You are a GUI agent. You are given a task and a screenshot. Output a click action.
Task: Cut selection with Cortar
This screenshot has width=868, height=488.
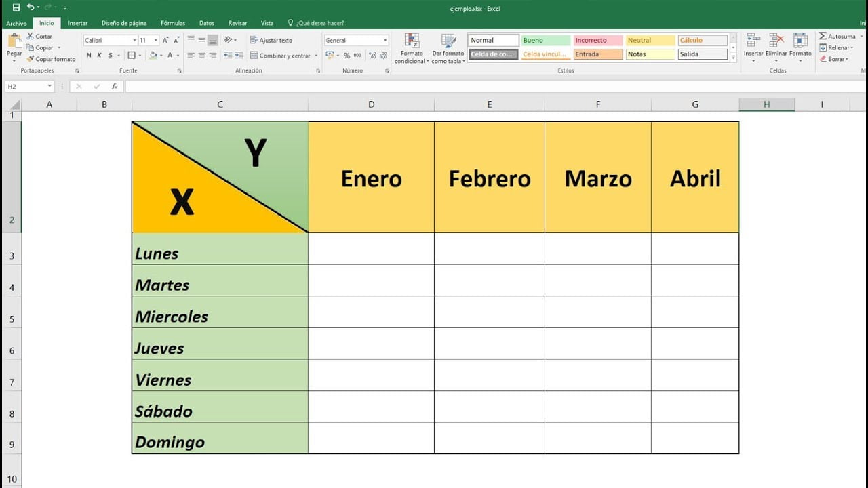tap(39, 37)
